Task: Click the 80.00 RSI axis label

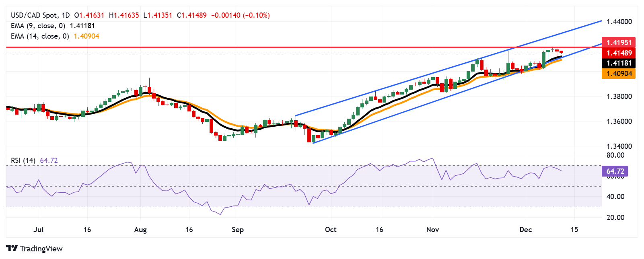Action: click(x=615, y=155)
